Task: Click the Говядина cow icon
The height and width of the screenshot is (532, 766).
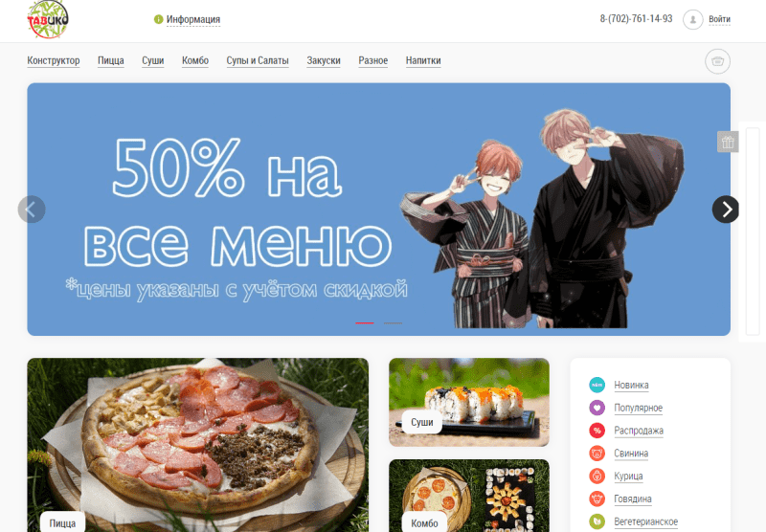Action: [x=597, y=499]
